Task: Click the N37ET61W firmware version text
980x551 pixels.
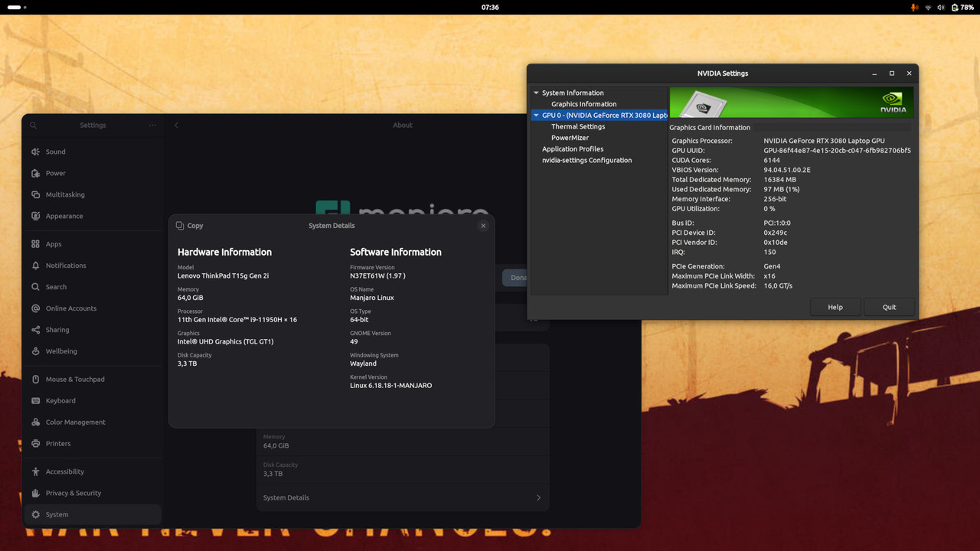Action: tap(377, 275)
